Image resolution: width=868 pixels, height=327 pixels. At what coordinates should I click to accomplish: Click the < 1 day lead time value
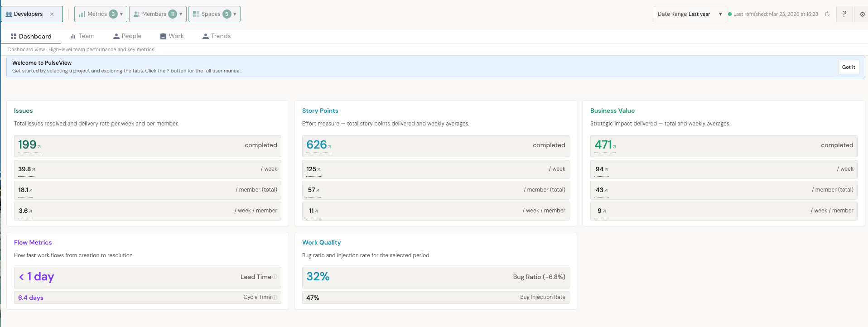tap(36, 277)
